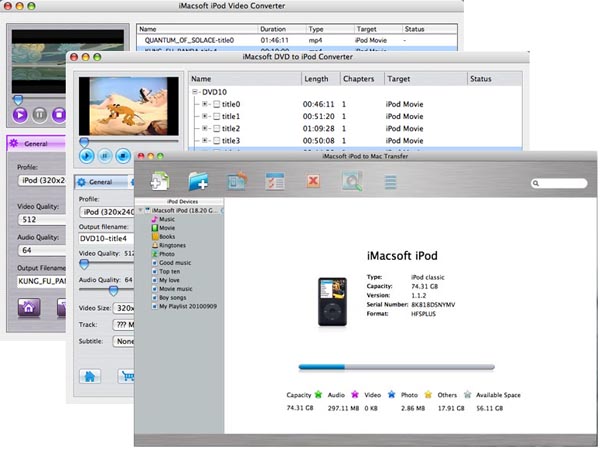Open General tab in iPod Video Converter
The image size is (600, 449).
pyautogui.click(x=36, y=144)
